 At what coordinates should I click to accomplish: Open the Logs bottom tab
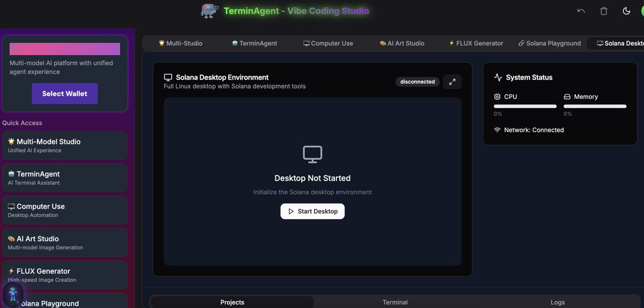pyautogui.click(x=558, y=302)
